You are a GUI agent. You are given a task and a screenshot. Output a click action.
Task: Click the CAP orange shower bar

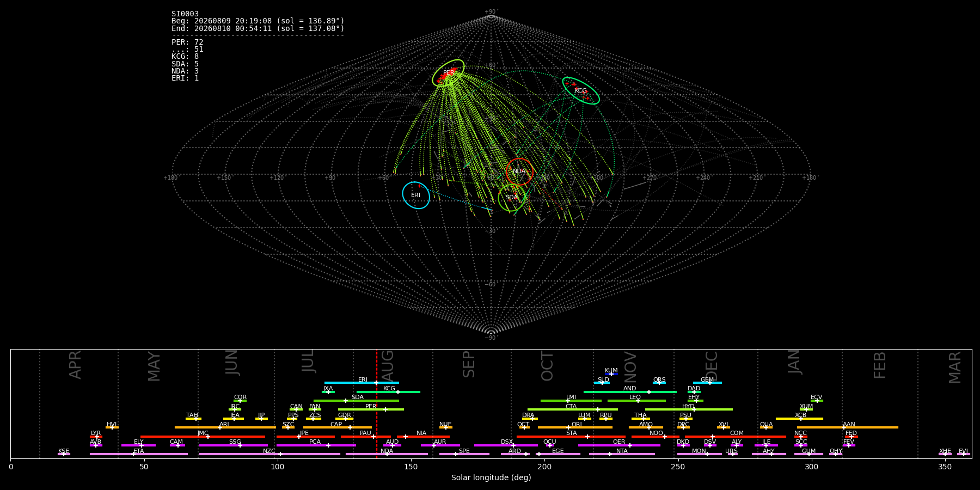(x=338, y=427)
